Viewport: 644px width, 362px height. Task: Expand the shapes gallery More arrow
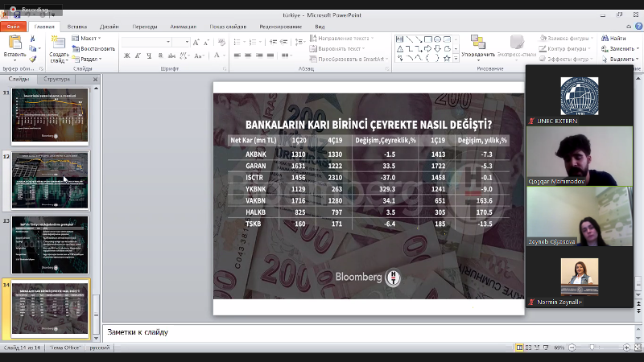456,59
